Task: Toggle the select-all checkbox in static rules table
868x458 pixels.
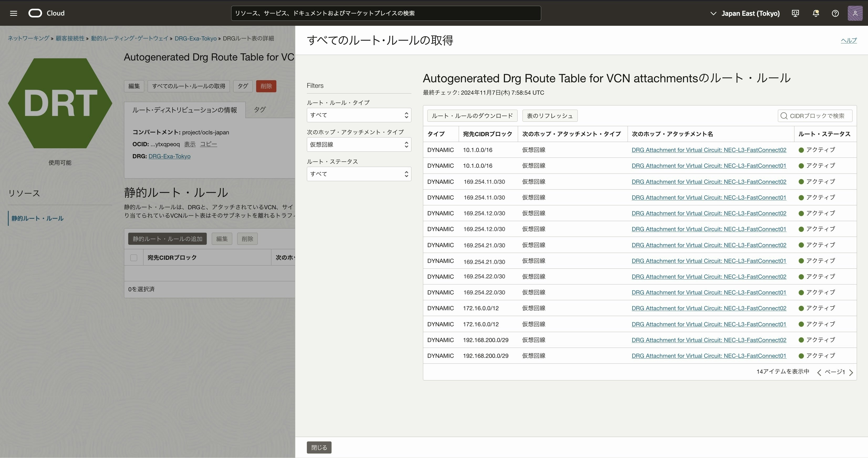Action: (133, 258)
